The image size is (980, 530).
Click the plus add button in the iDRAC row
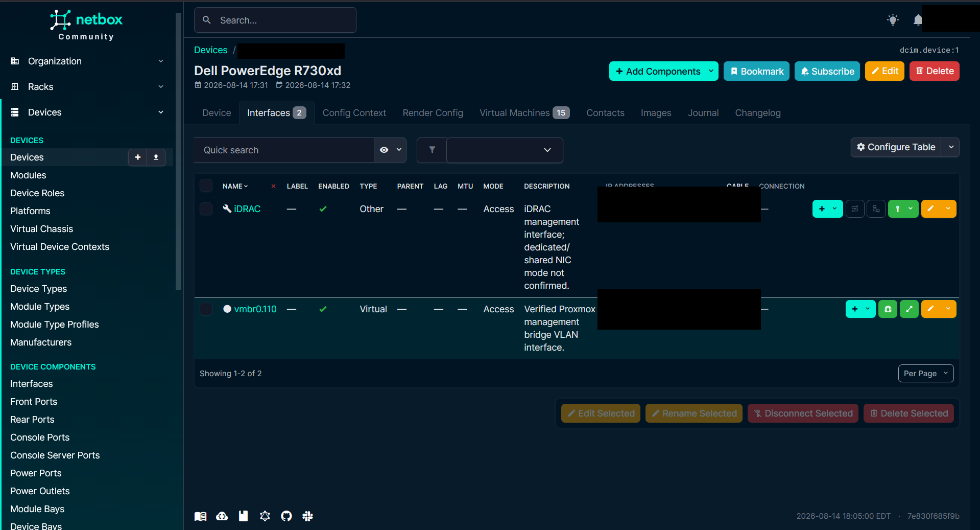pyautogui.click(x=822, y=209)
